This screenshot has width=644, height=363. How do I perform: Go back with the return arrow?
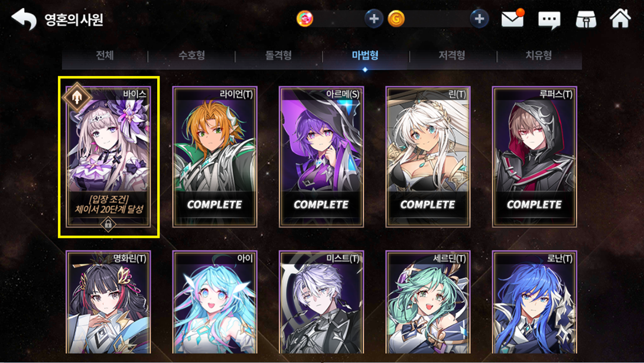pyautogui.click(x=24, y=19)
